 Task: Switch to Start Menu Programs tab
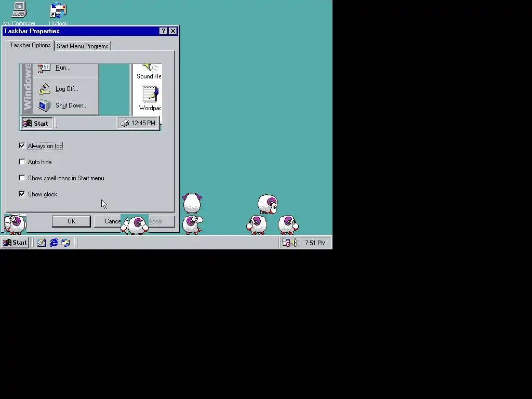(x=83, y=46)
